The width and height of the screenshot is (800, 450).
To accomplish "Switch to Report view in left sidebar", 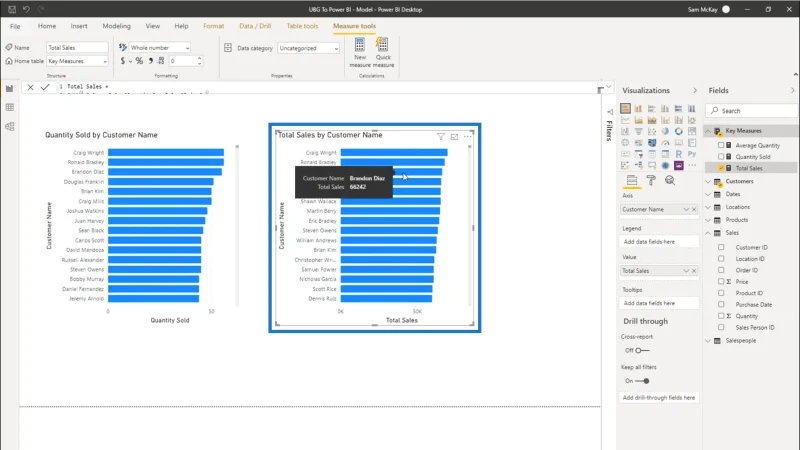I will [x=10, y=88].
